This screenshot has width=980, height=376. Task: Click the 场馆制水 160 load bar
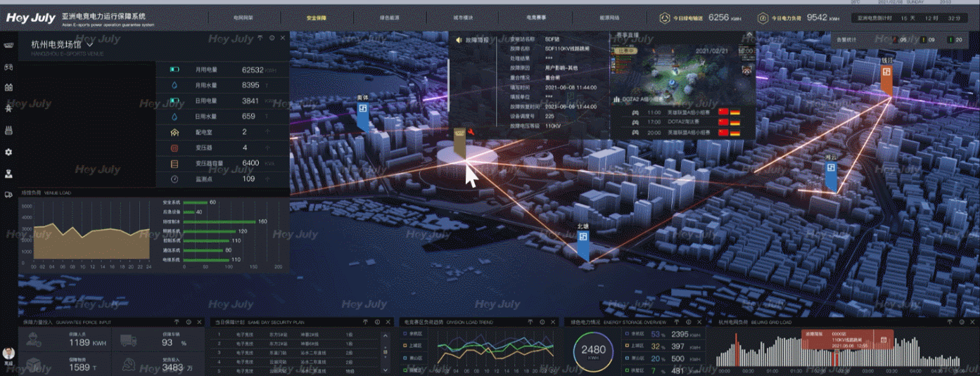point(219,221)
